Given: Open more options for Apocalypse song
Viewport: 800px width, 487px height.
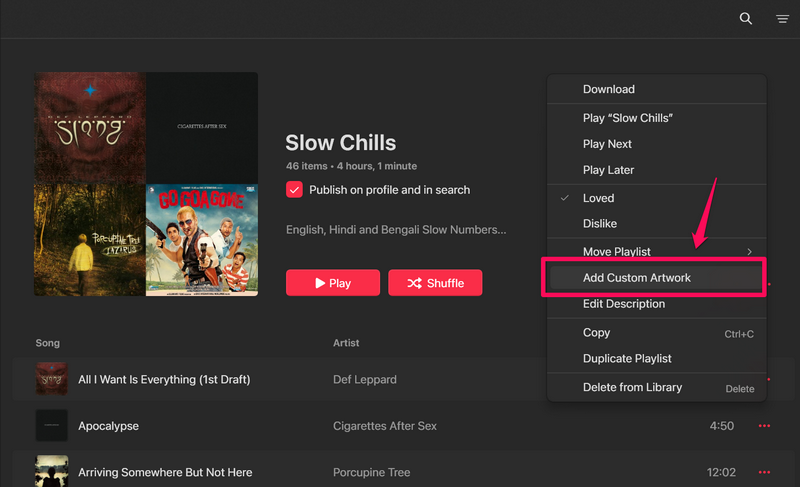Looking at the screenshot, I should pos(764,426).
